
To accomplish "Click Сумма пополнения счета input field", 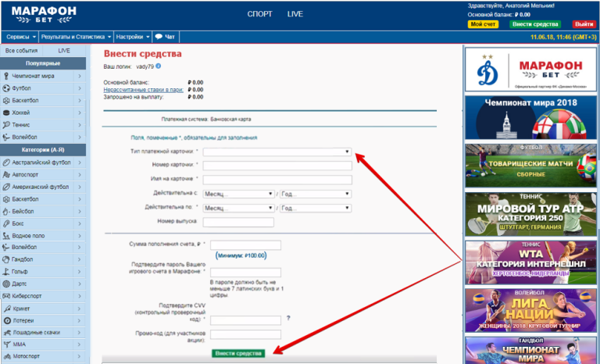I will pyautogui.click(x=245, y=245).
